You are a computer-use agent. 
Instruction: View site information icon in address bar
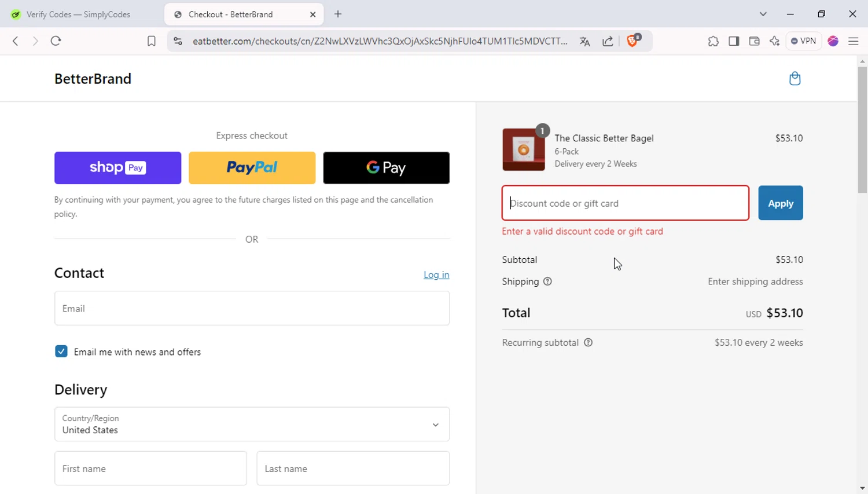pyautogui.click(x=178, y=41)
